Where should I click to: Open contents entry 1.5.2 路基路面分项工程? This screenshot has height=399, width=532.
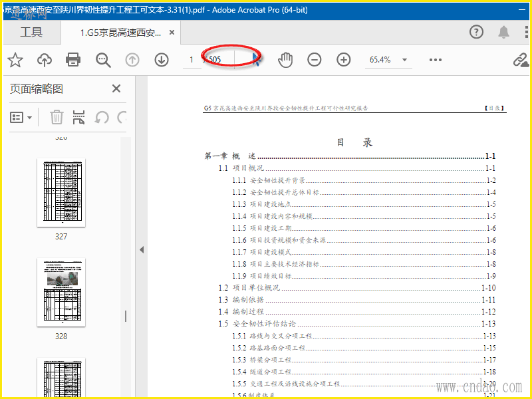pos(364,348)
